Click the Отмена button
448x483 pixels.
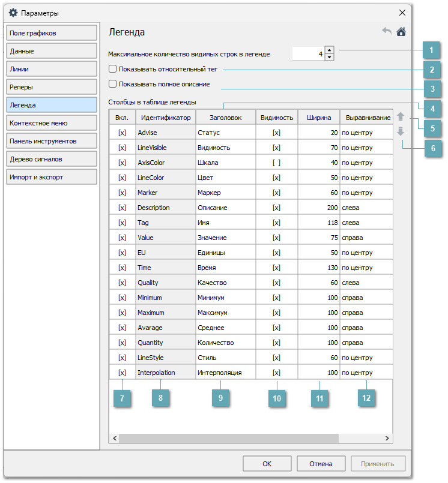pos(321,464)
